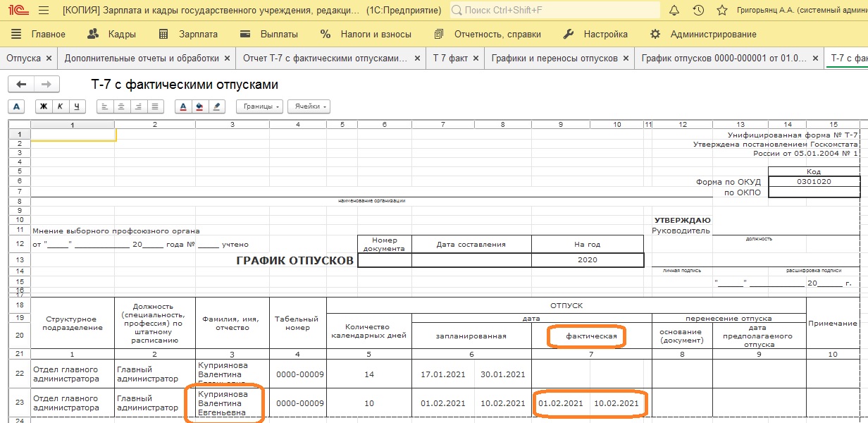
Task: Choose cell fill color with the bucket icon
Action: point(199,106)
